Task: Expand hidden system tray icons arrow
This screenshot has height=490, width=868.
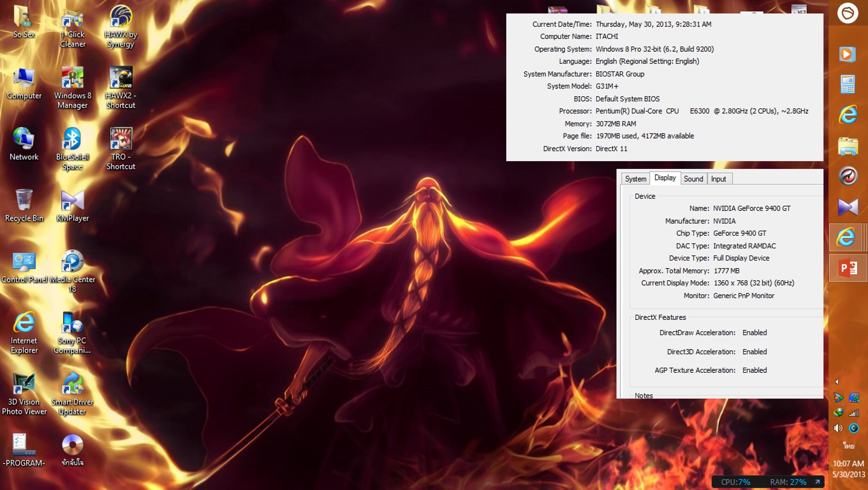Action: [x=837, y=382]
